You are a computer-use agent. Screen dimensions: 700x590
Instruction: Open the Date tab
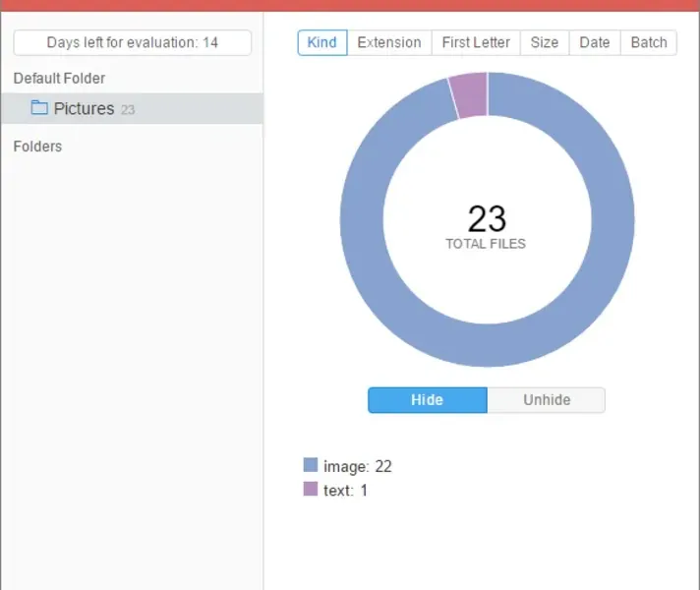pos(595,42)
